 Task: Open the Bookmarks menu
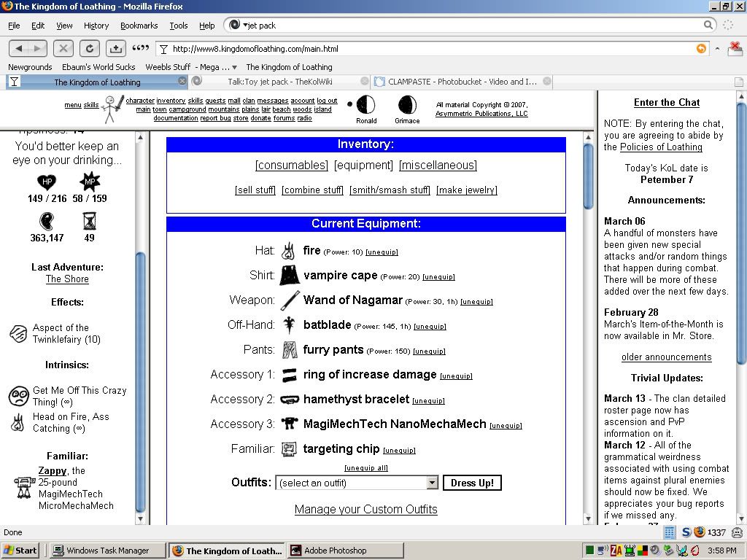click(139, 26)
